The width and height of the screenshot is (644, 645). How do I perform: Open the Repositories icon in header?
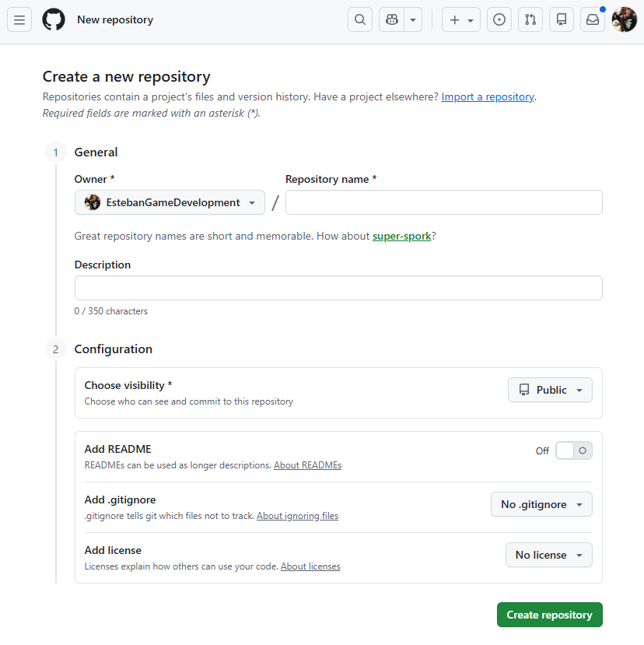[x=562, y=20]
